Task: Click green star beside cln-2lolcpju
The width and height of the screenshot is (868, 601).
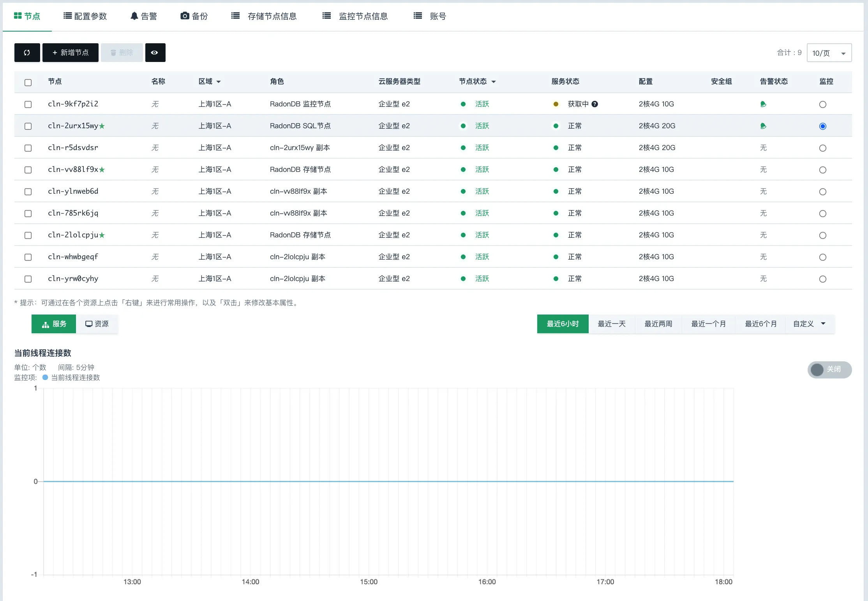Action: tap(102, 235)
